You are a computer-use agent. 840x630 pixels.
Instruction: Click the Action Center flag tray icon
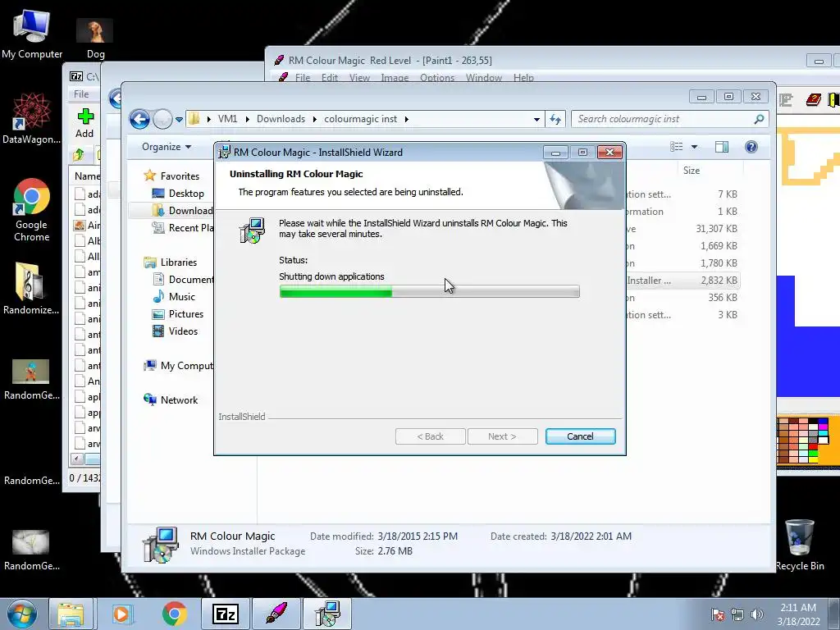718,614
